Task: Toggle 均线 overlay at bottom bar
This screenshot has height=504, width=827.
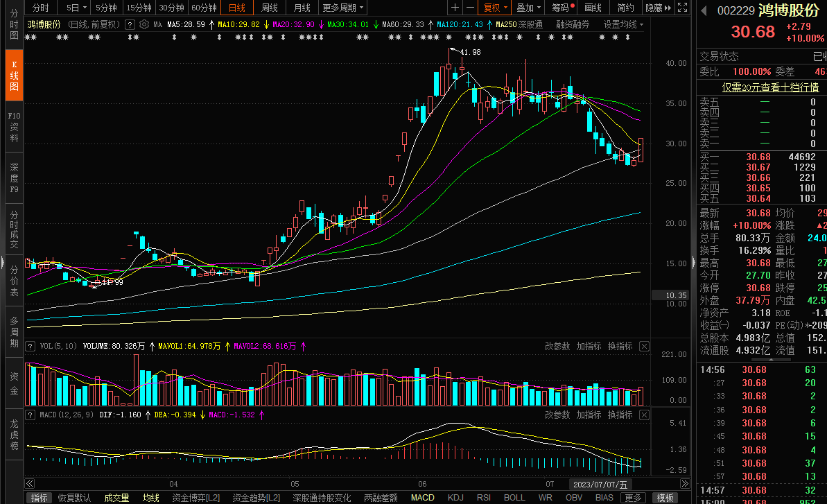Action: [151, 498]
